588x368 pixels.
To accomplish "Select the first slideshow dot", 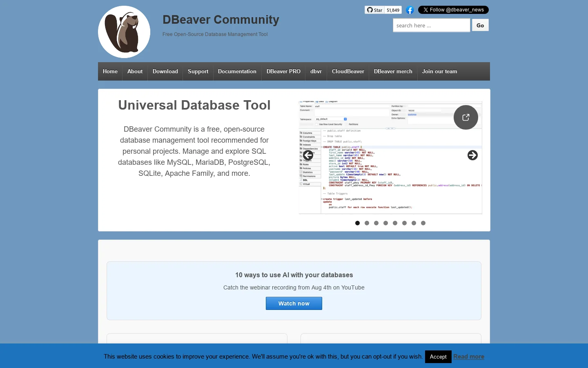I will coord(357,223).
